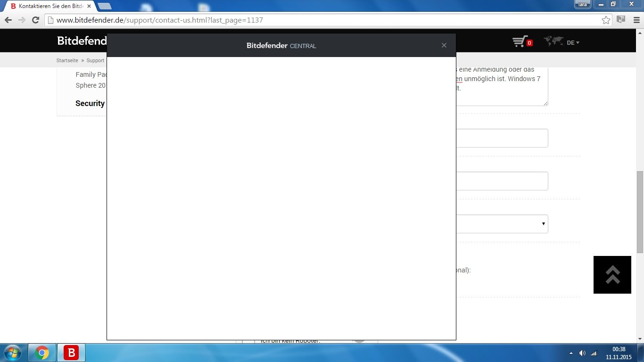Click the lara user profile button

(x=583, y=4)
